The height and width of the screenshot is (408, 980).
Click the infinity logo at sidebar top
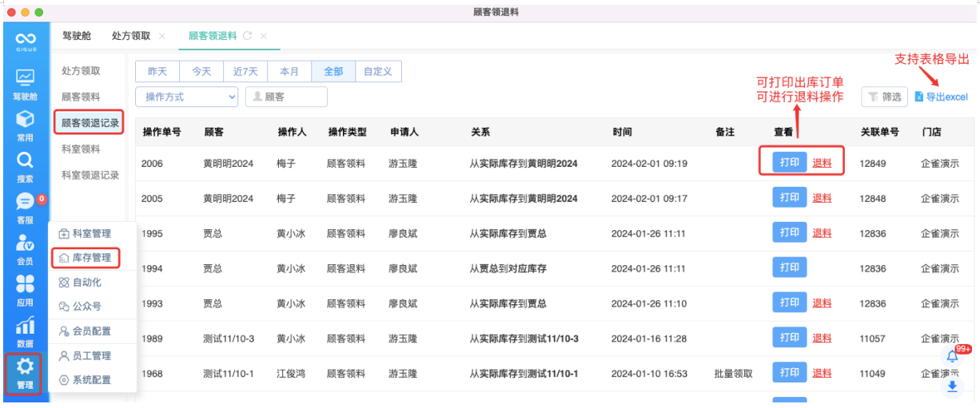[26, 39]
